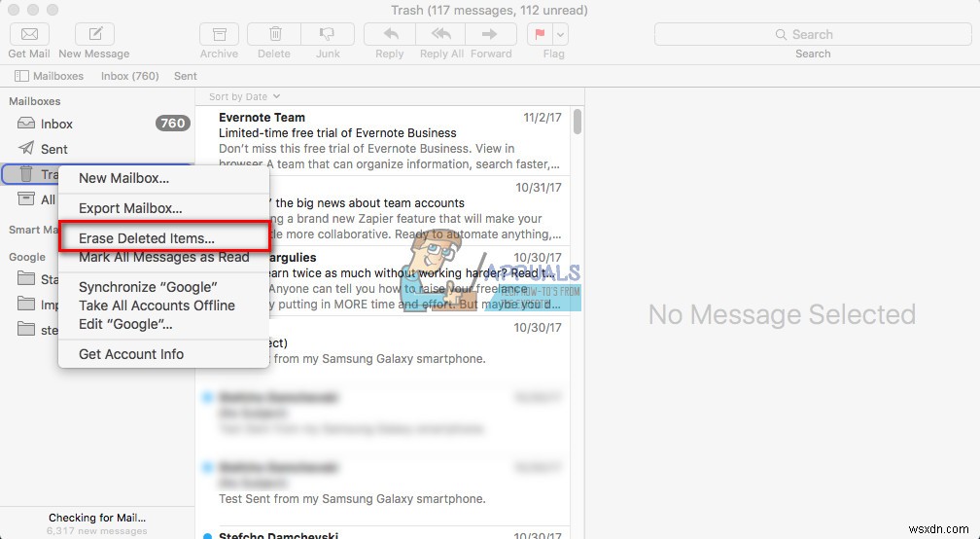Select Erase Deleted Items in context menu

[x=147, y=238]
